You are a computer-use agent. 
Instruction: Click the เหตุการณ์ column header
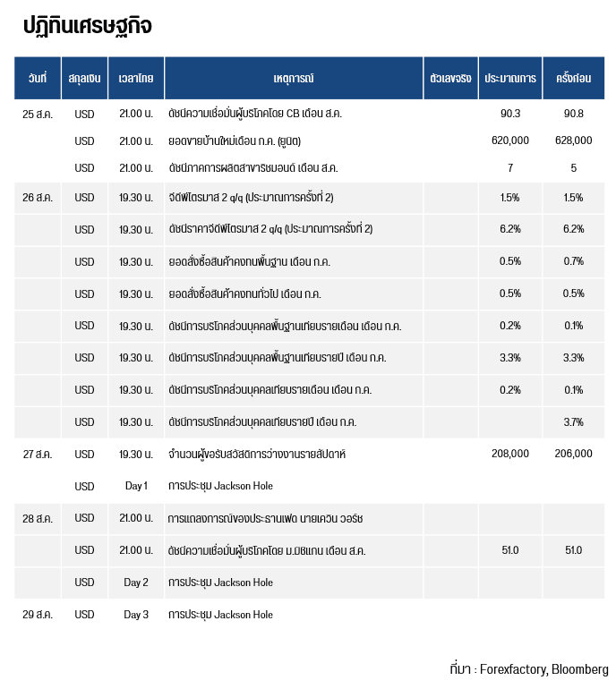tap(294, 78)
